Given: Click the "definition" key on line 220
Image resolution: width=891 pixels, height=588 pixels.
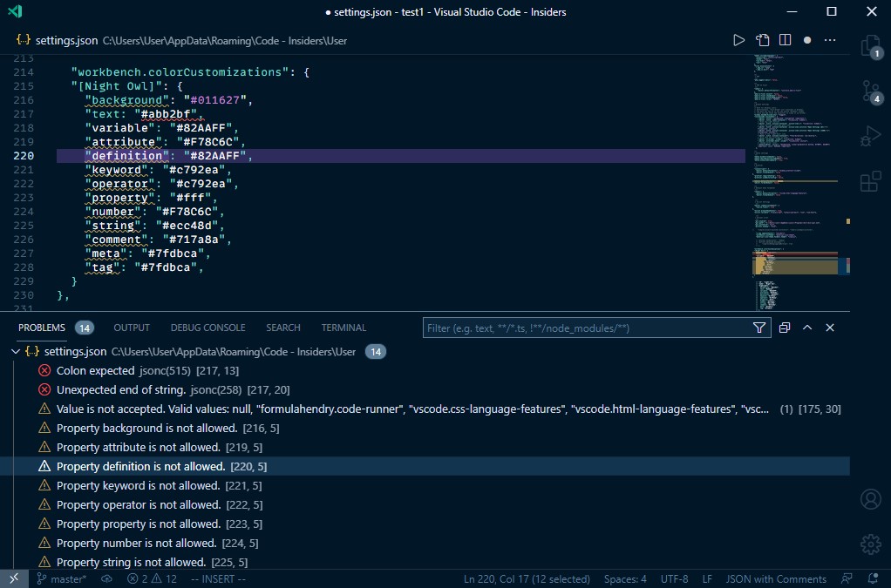Looking at the screenshot, I should [x=126, y=156].
